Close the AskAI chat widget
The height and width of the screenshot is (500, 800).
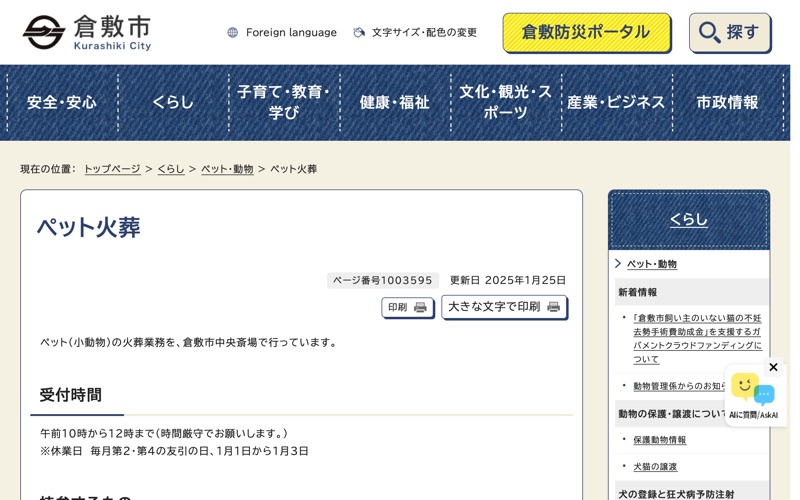[773, 367]
